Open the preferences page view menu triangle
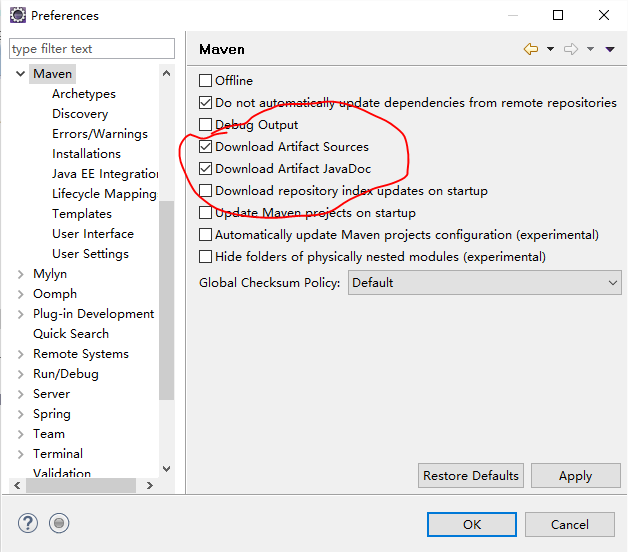The width and height of the screenshot is (628, 552). 610,49
